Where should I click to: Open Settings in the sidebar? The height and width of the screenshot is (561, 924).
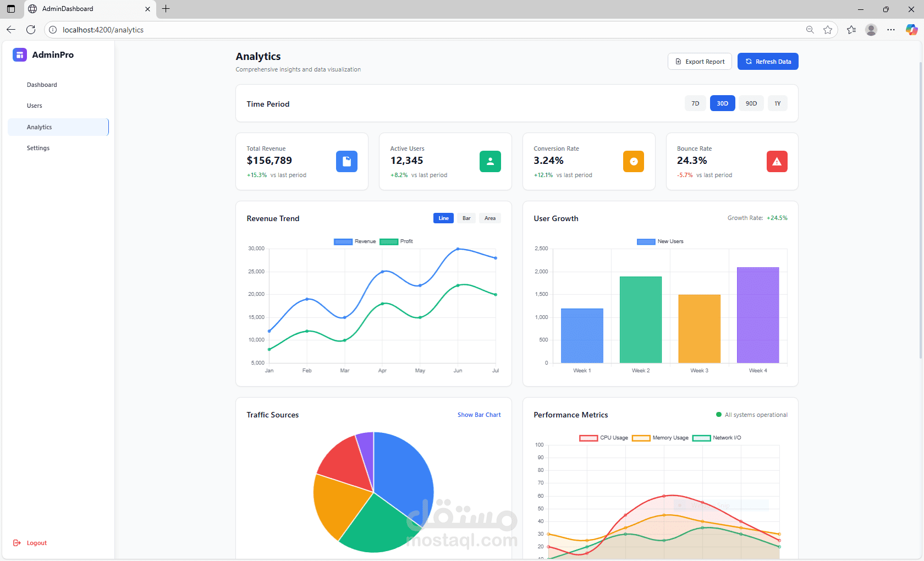(x=58, y=148)
